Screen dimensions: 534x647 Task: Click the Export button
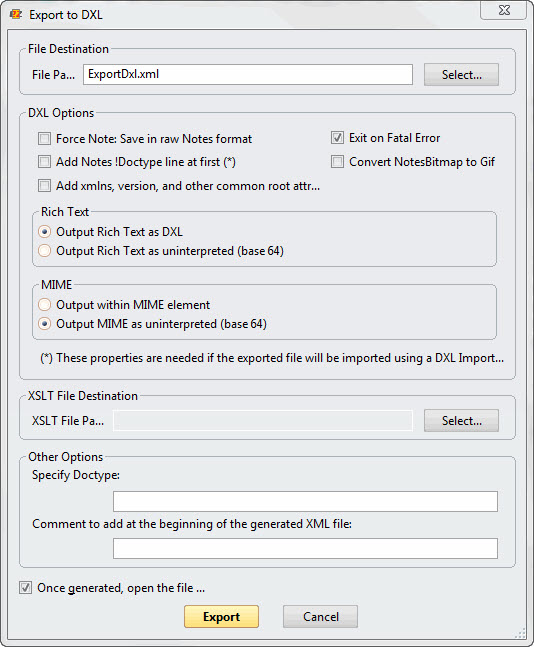pos(221,617)
